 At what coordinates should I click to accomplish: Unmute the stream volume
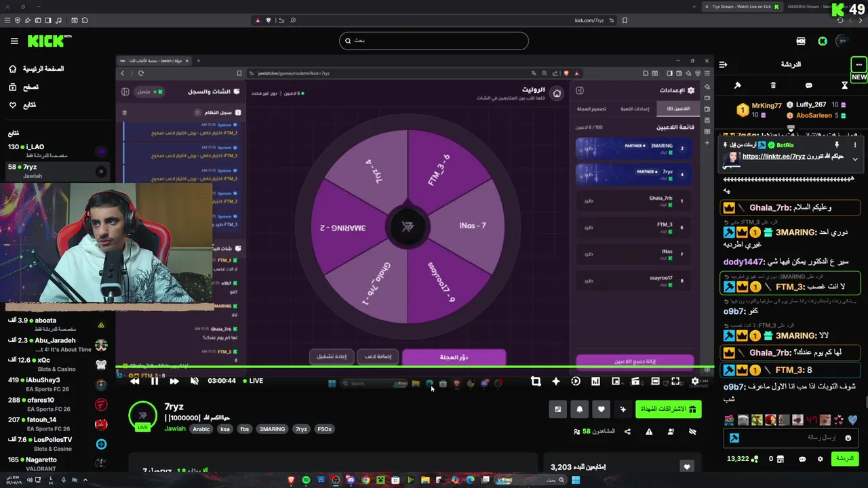195,381
